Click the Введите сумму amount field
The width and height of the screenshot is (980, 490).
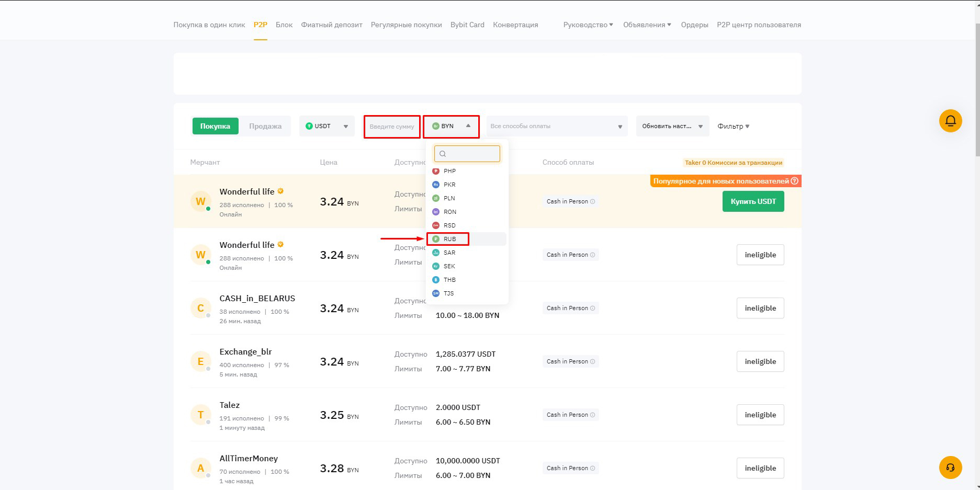pos(392,127)
